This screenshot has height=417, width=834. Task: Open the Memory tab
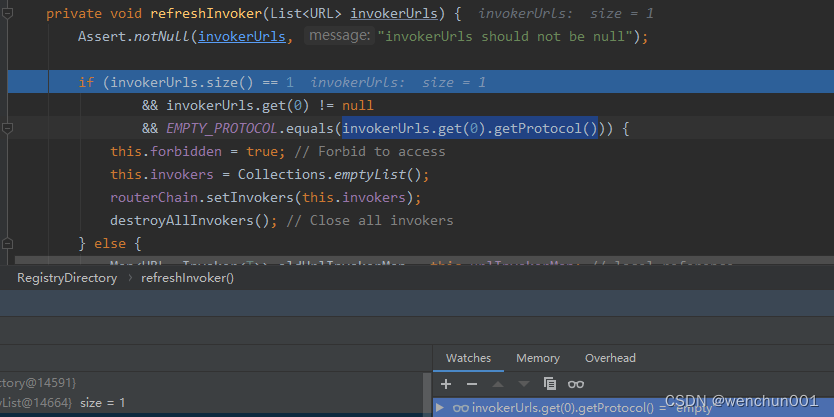pos(538,358)
